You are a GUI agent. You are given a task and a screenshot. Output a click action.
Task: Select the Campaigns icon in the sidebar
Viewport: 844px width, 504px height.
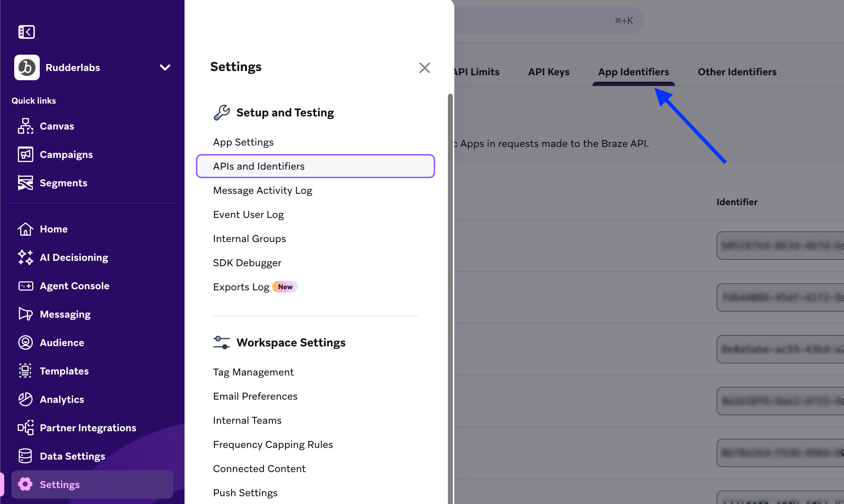tap(25, 154)
